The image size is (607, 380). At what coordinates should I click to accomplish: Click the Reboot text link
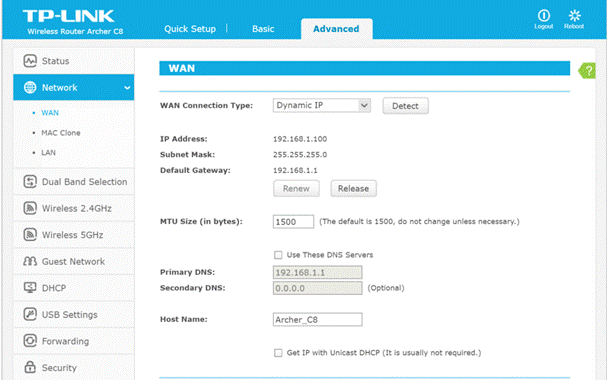(x=574, y=26)
